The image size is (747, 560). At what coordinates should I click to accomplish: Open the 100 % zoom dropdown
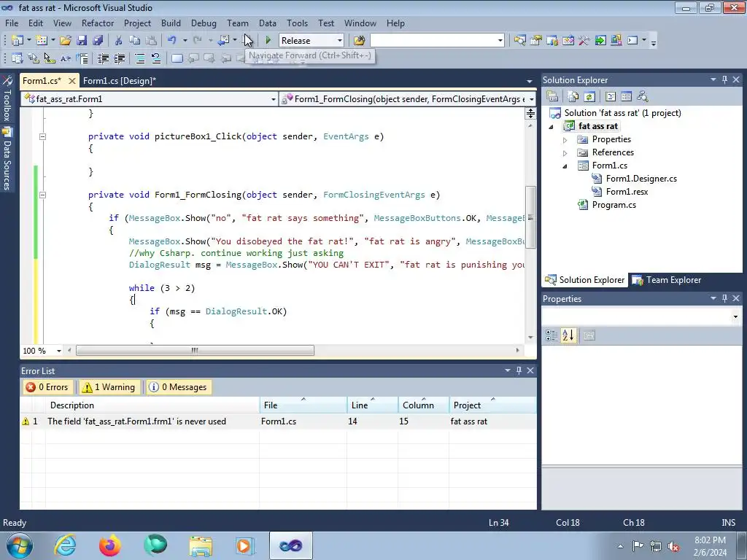tap(59, 351)
